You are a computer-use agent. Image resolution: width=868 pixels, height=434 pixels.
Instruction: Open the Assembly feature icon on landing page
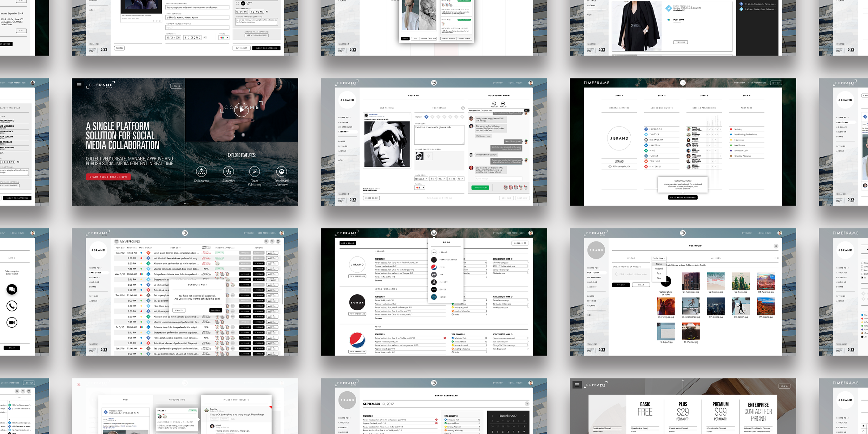pos(228,171)
